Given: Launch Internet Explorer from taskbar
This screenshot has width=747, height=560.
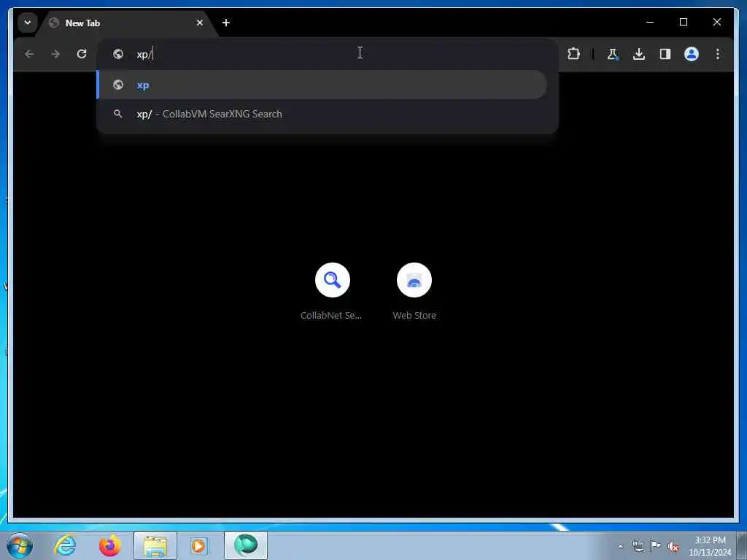Looking at the screenshot, I should pyautogui.click(x=65, y=545).
